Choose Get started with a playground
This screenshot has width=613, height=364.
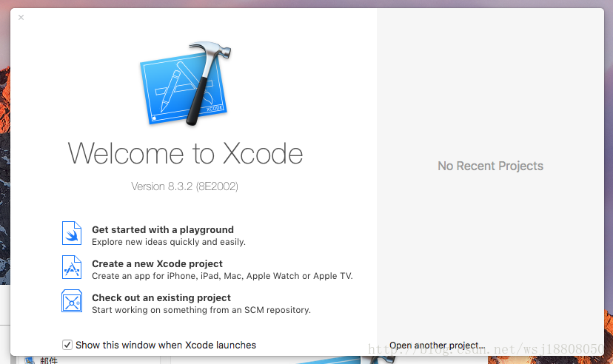163,229
